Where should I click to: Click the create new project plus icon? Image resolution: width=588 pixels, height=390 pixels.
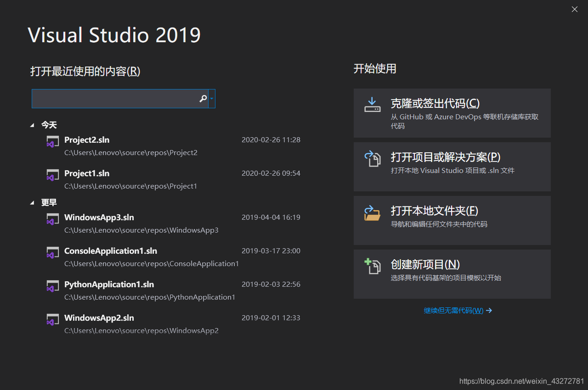click(x=373, y=266)
